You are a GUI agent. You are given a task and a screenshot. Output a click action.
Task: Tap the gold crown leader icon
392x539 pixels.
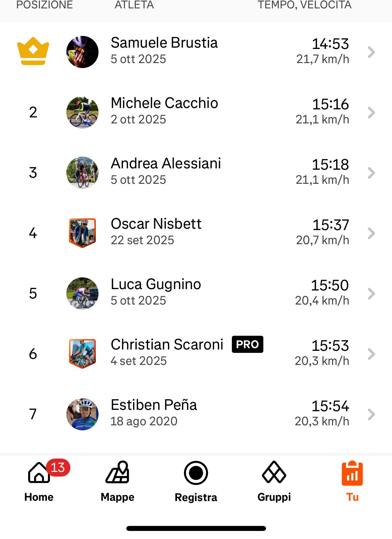coord(33,51)
